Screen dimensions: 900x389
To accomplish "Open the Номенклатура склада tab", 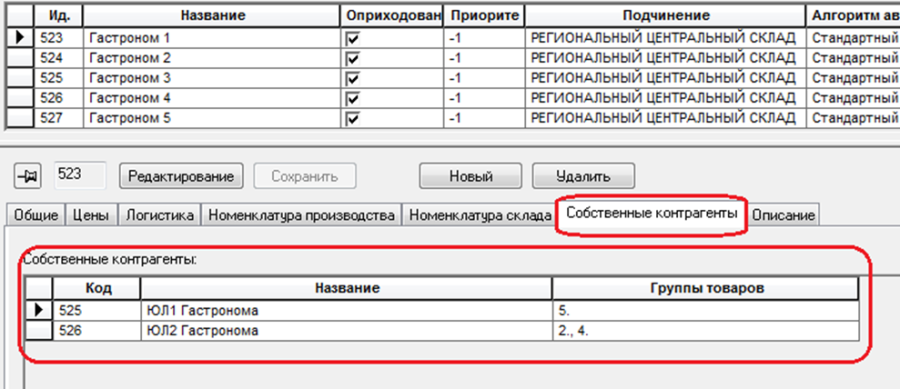I will (480, 216).
